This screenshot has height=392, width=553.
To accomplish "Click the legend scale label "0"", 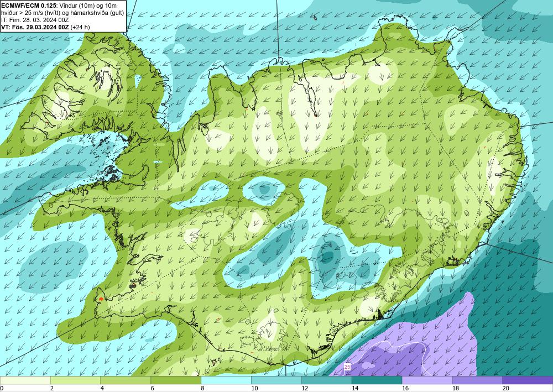I will pos(2,389).
